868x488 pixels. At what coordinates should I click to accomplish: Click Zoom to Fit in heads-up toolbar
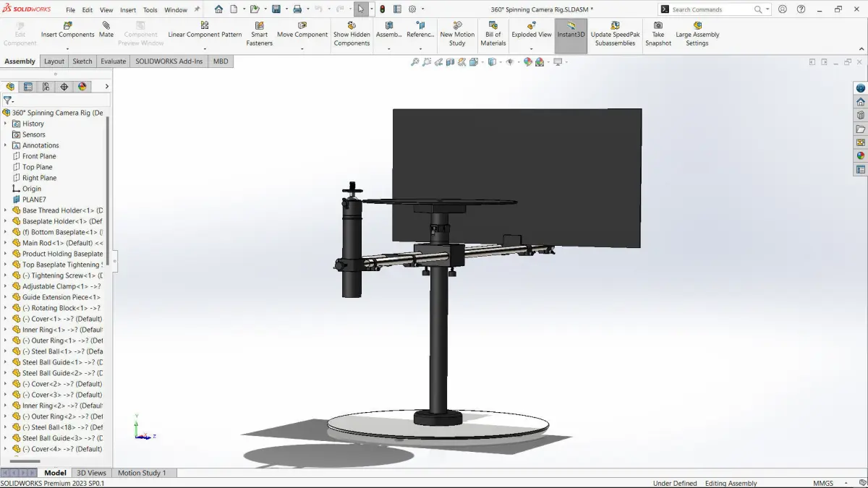[x=415, y=62]
